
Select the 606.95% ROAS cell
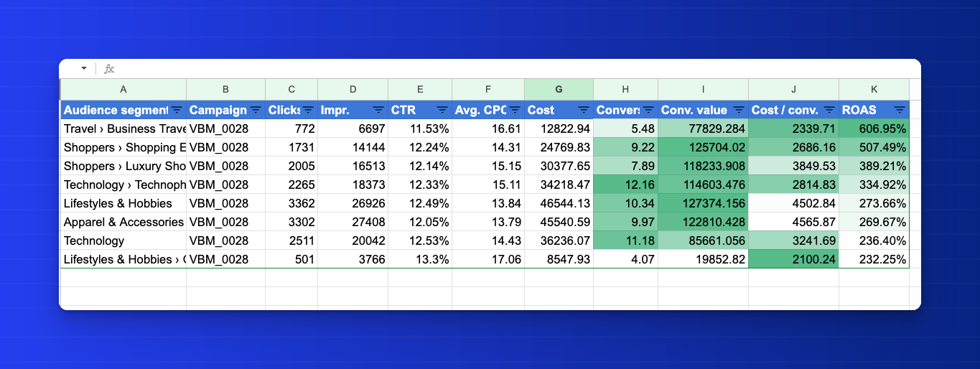pyautogui.click(x=874, y=129)
